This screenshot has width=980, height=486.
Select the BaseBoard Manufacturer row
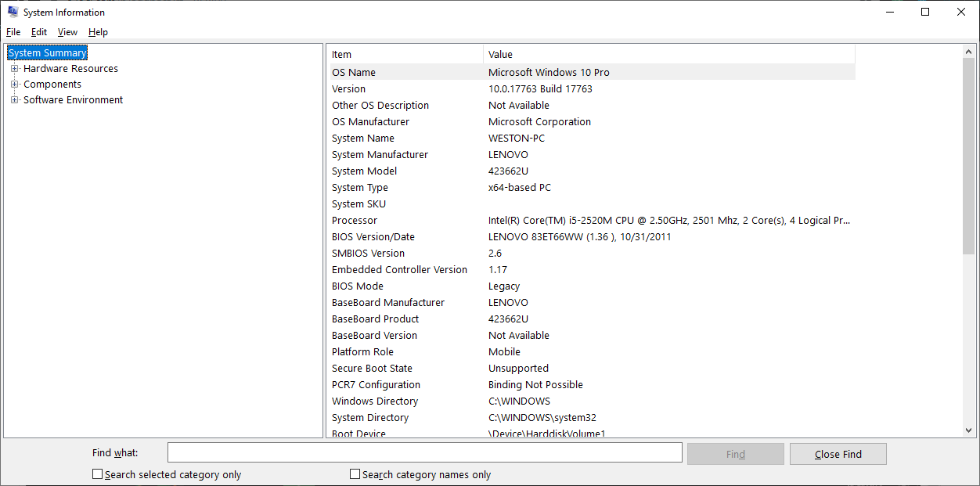point(591,302)
